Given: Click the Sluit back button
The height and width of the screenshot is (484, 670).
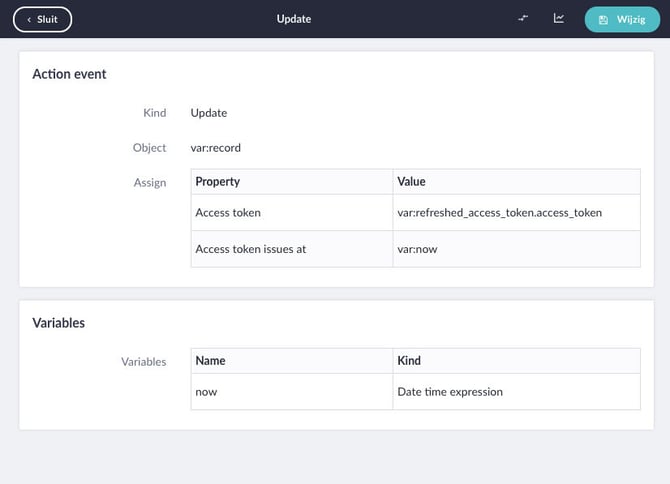Looking at the screenshot, I should click(42, 19).
